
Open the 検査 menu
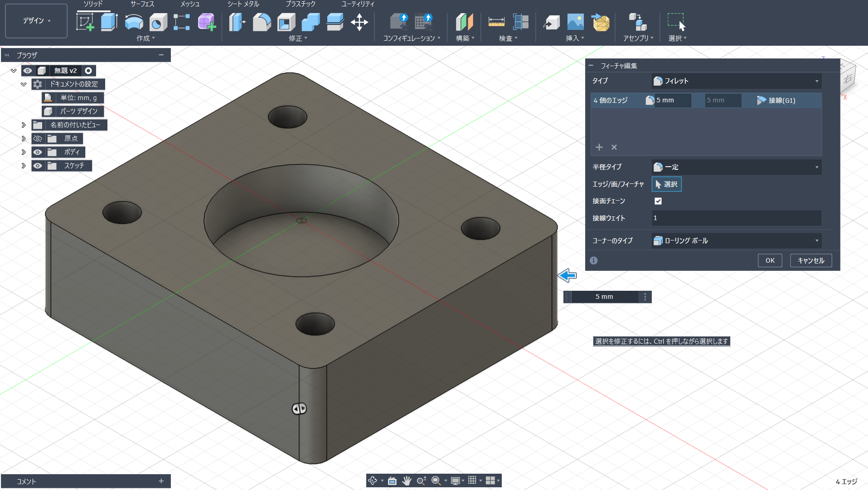pos(508,38)
